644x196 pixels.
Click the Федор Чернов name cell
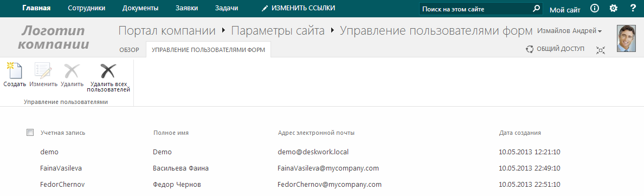[x=177, y=185]
